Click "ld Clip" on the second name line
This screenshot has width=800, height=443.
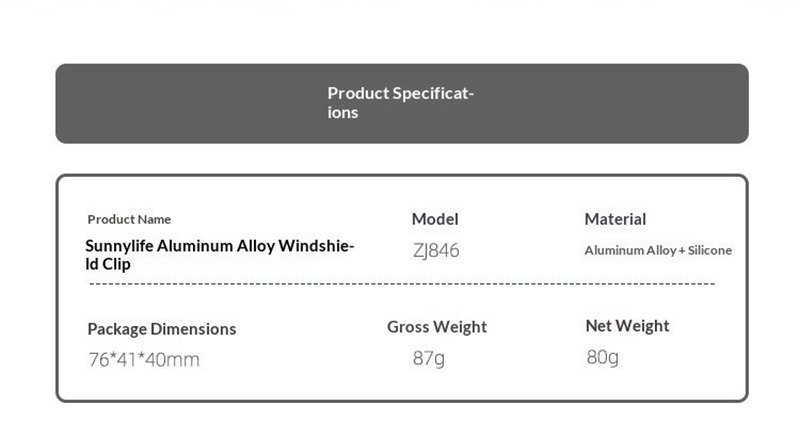coord(107,264)
